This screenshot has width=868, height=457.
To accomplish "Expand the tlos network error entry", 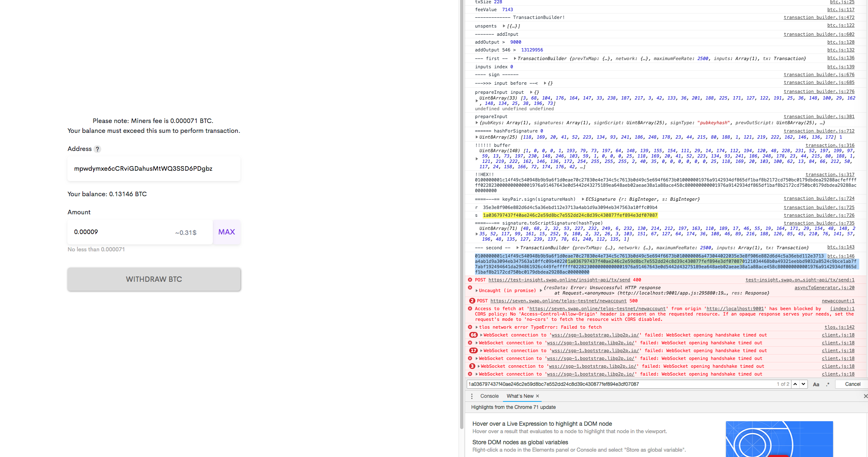I will pyautogui.click(x=477, y=327).
